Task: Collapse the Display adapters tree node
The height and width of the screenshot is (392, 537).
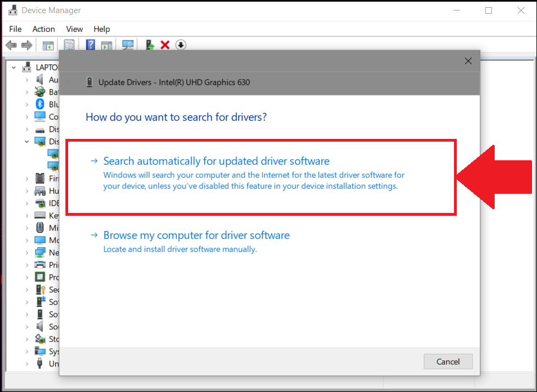Action: [x=26, y=141]
